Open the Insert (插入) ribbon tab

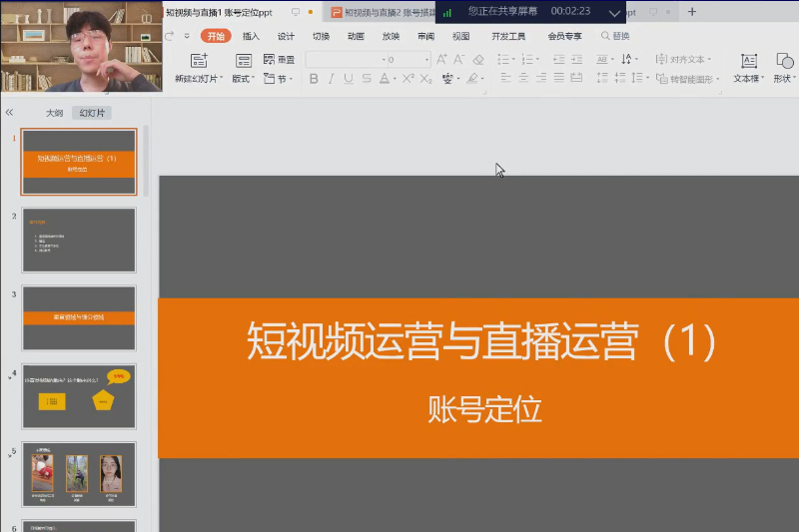[x=251, y=36]
